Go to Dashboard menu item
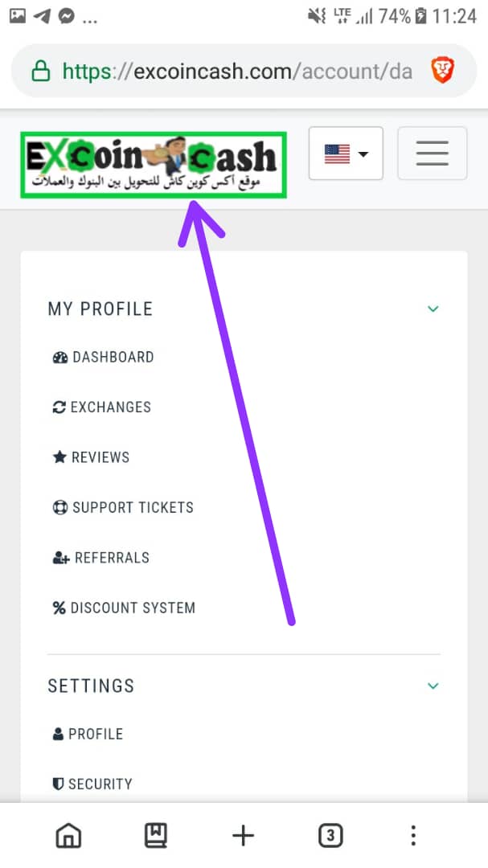This screenshot has height=868, width=488. (103, 357)
